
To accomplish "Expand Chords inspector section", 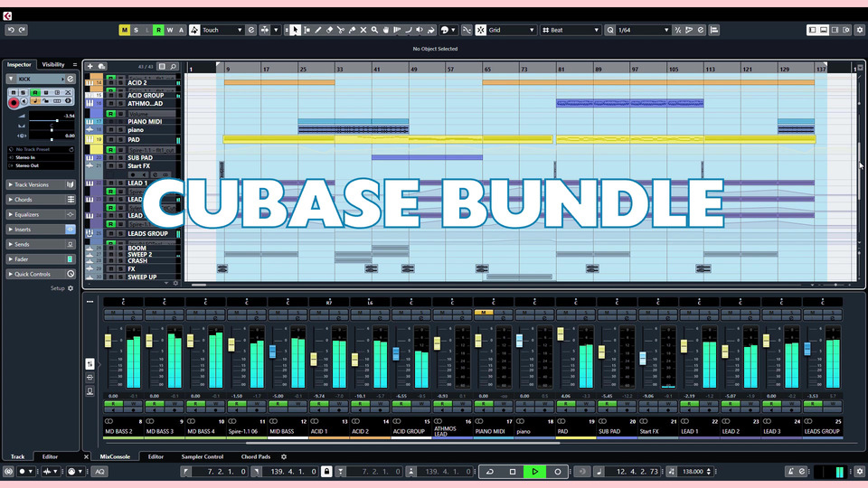I will click(41, 200).
